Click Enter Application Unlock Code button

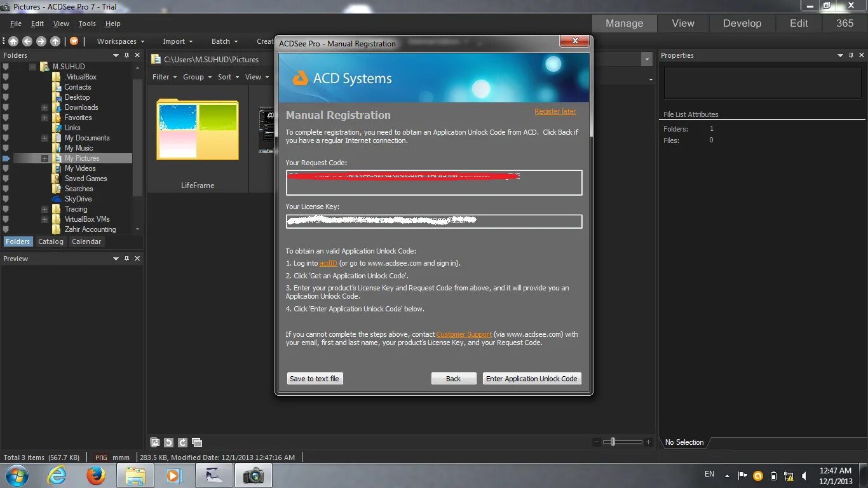(x=532, y=379)
